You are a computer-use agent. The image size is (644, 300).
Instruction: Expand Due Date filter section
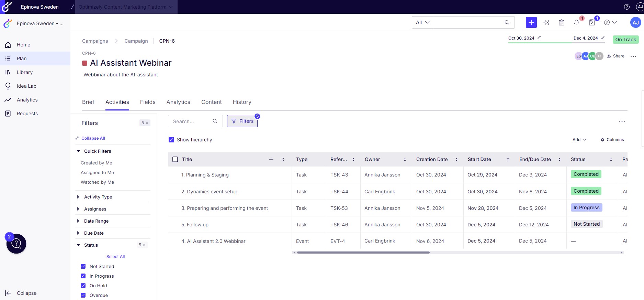(x=78, y=233)
